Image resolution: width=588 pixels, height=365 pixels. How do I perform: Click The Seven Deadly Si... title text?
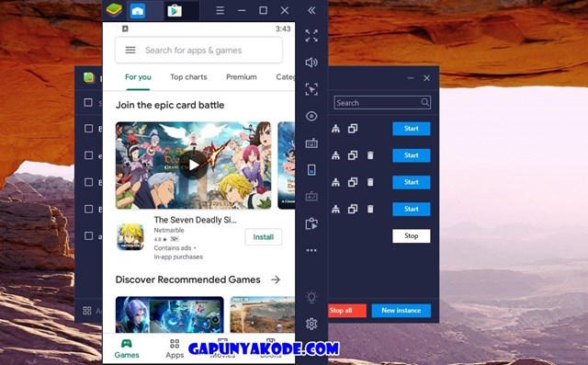tap(195, 220)
